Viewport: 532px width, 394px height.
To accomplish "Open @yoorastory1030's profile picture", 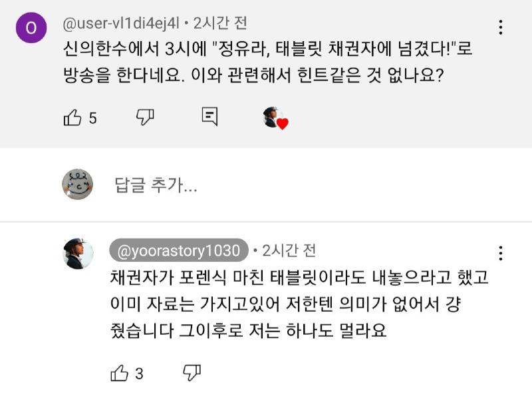I will click(78, 253).
